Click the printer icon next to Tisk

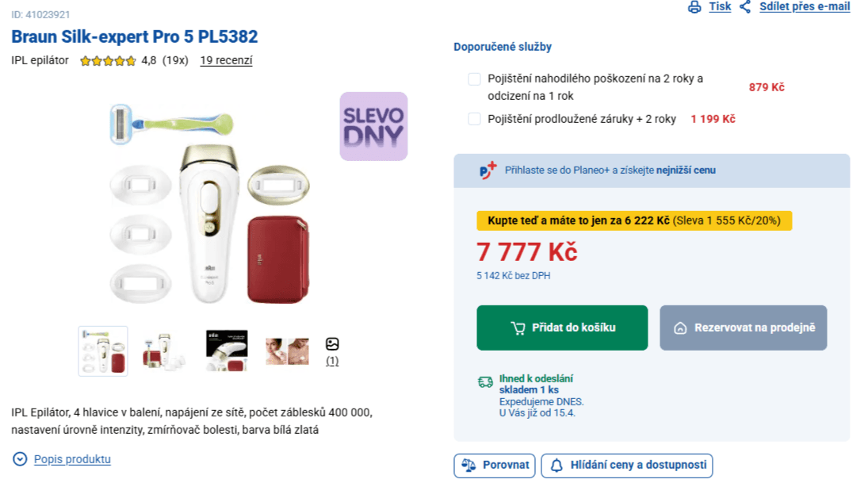(694, 7)
